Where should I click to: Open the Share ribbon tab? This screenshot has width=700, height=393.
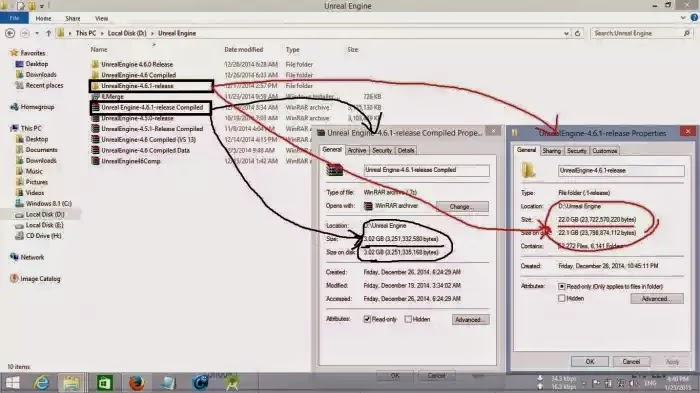[72, 18]
